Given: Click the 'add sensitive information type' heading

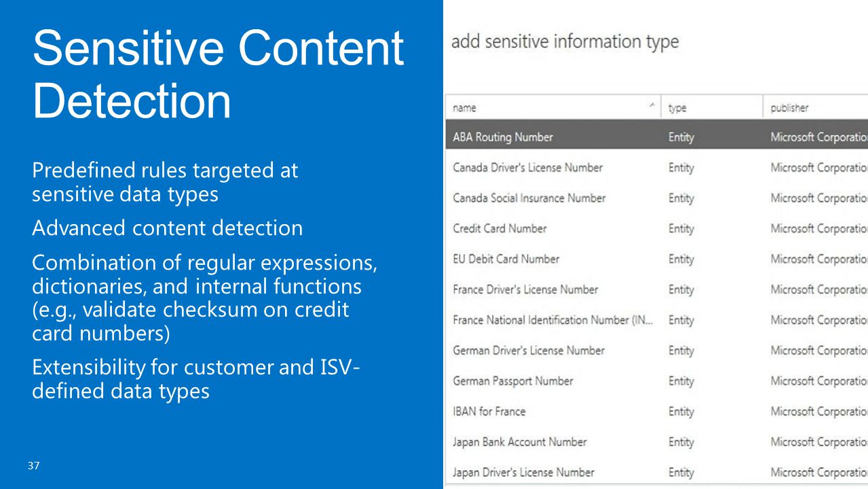Looking at the screenshot, I should [565, 42].
